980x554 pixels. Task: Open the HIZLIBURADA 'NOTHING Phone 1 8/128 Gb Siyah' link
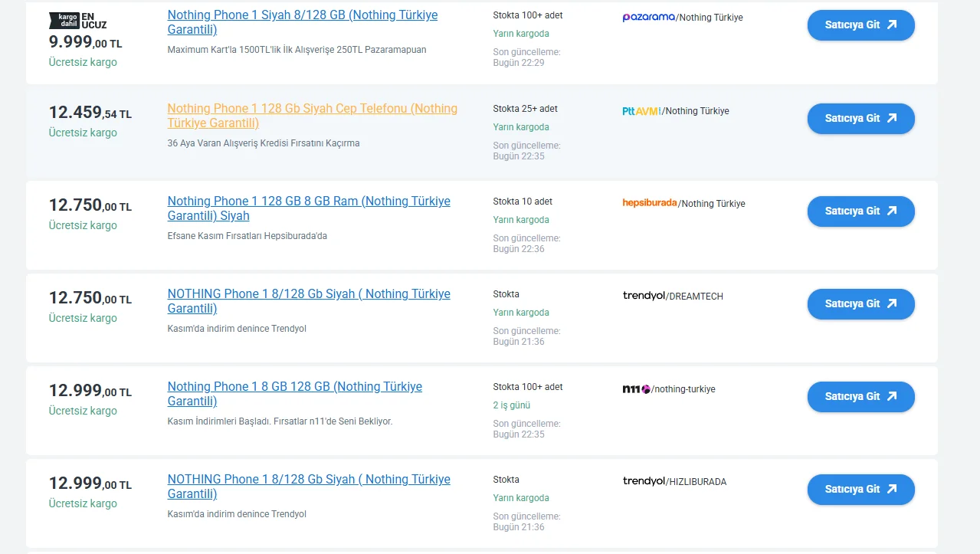(309, 480)
